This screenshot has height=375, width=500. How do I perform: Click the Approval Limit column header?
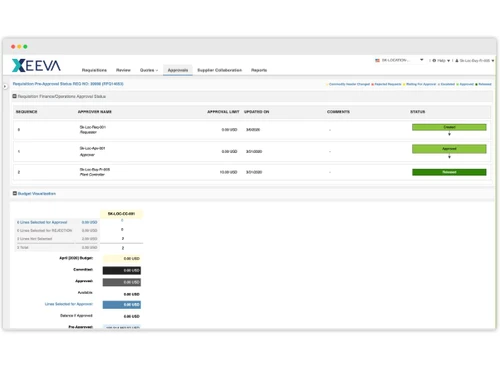pos(223,112)
